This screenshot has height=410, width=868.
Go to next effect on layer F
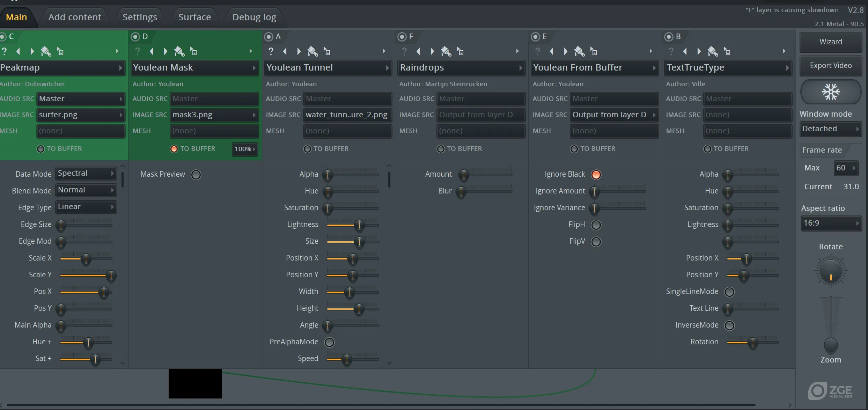coord(432,51)
